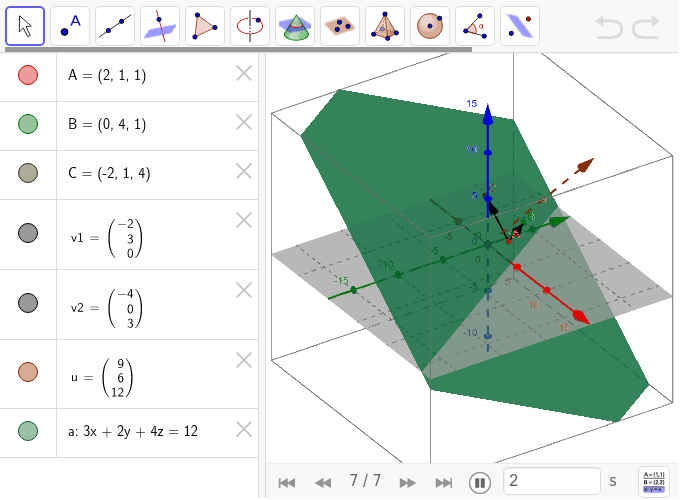Click the 7 / 7 step counter
680x500 pixels.
pos(365,480)
